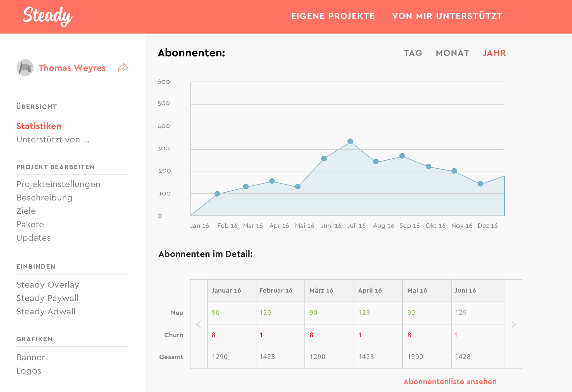Open Banner graphics

[x=30, y=357]
